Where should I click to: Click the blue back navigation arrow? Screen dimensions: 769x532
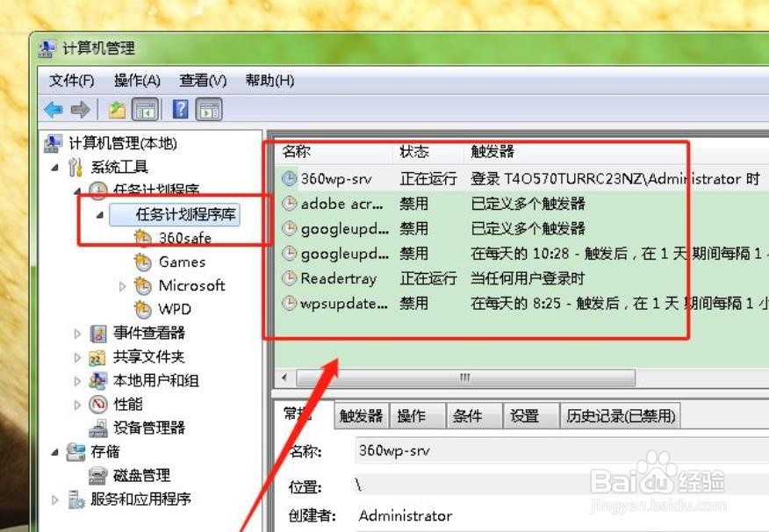coord(53,109)
